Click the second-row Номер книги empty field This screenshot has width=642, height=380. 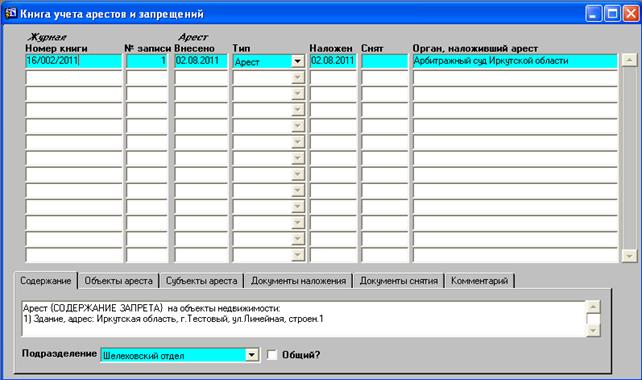[74, 78]
